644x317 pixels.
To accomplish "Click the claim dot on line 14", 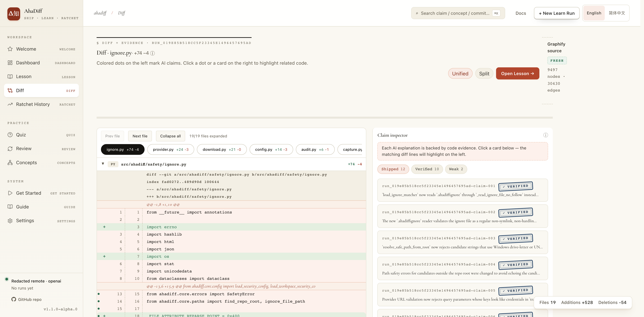I will pos(99,301).
